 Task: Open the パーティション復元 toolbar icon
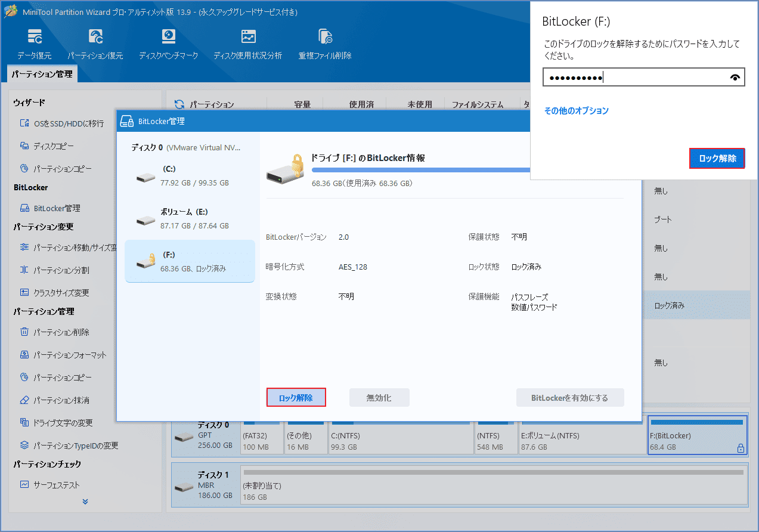click(95, 44)
